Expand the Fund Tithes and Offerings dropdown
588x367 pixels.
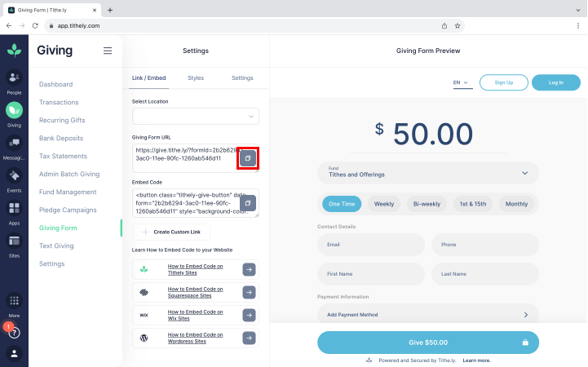428,173
